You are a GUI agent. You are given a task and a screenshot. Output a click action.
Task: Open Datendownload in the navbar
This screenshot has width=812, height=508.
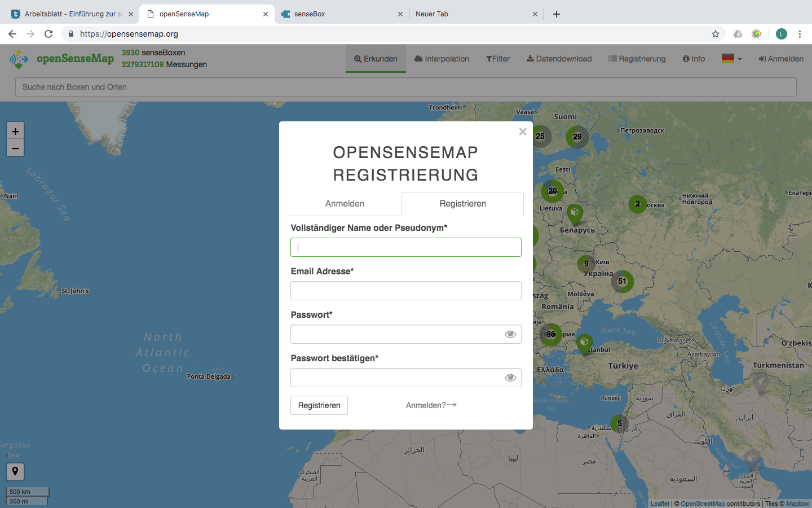point(559,59)
